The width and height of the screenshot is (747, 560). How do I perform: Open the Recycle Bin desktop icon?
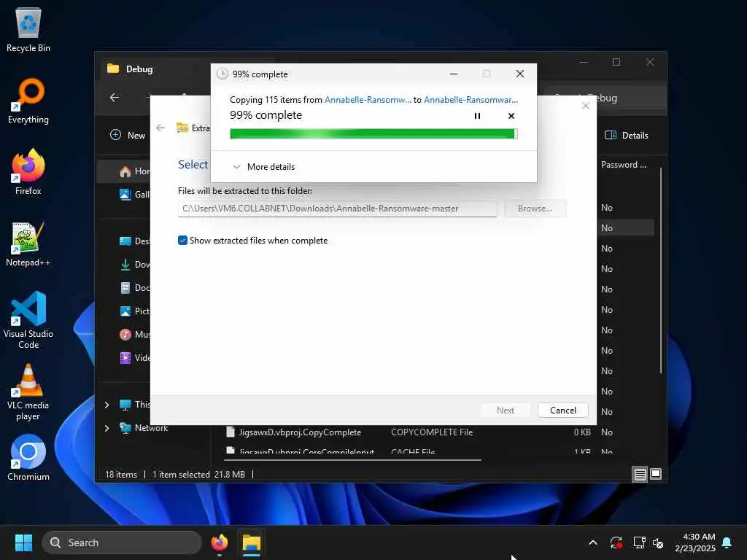pyautogui.click(x=28, y=31)
